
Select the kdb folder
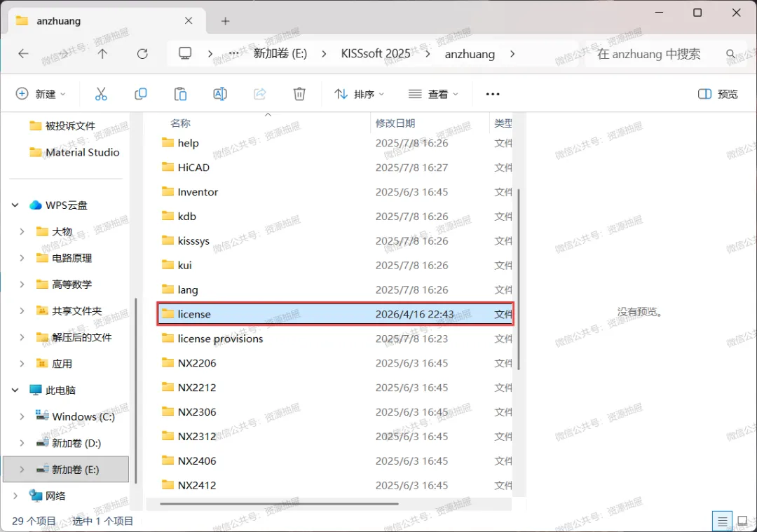coord(187,217)
